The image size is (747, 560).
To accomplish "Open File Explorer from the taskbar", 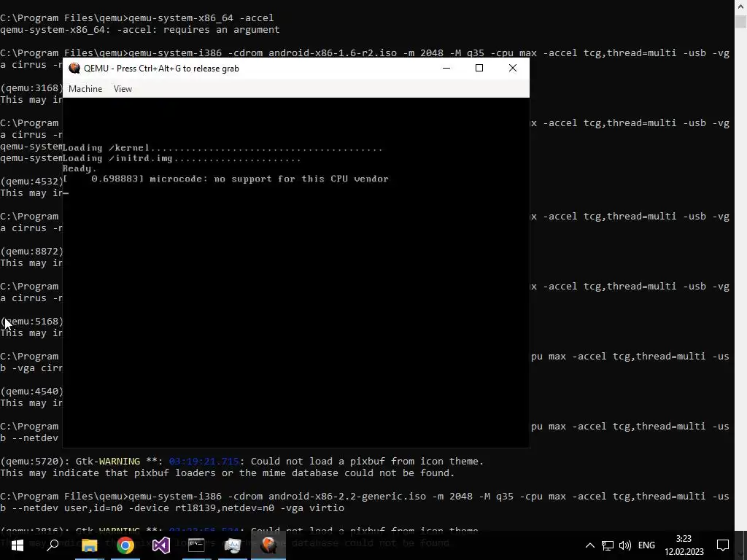I will [x=89, y=545].
